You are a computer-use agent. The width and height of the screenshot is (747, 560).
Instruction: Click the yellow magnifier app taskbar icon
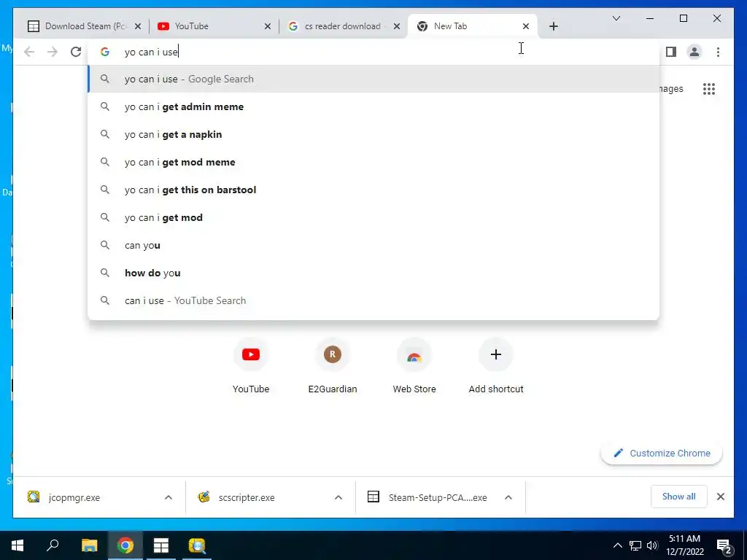click(x=197, y=545)
